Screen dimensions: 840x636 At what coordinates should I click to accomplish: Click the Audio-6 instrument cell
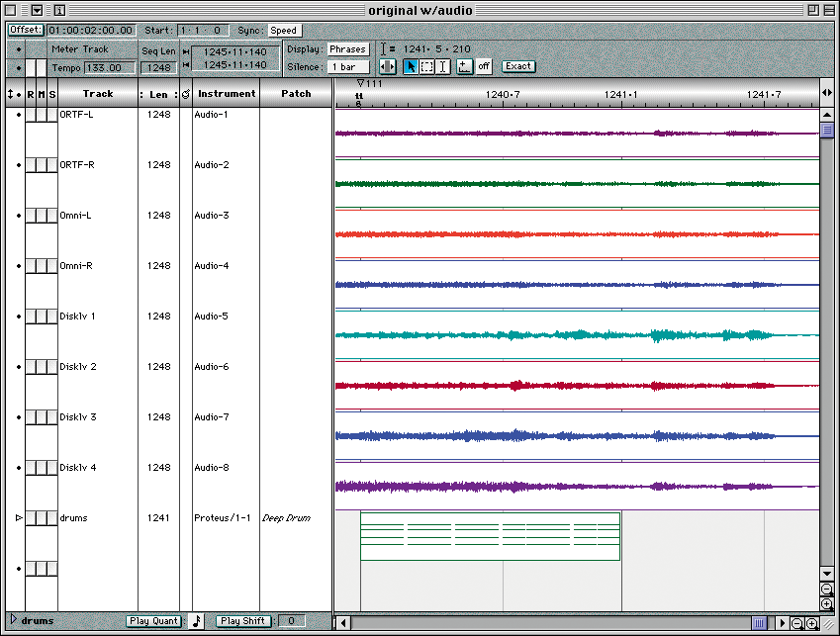(212, 367)
